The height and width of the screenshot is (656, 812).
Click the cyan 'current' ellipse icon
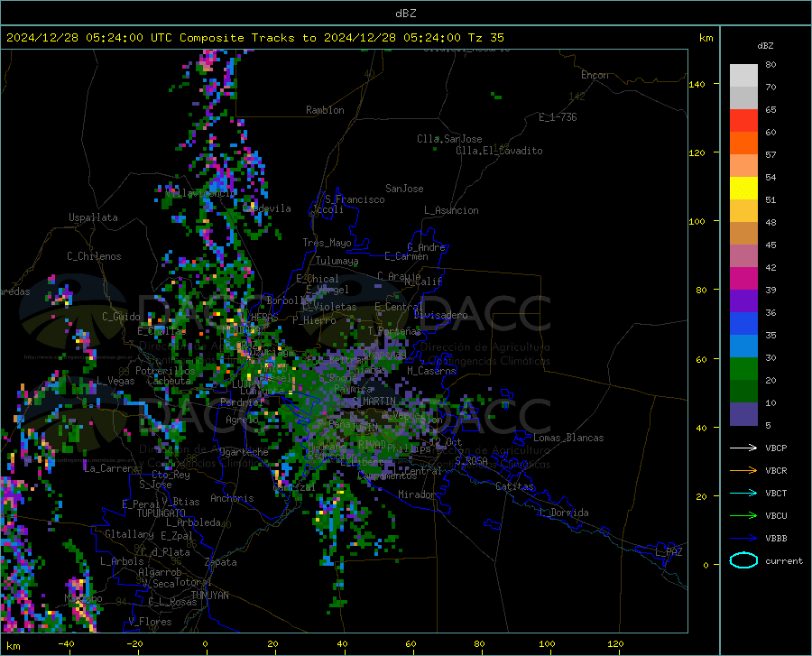[x=743, y=560]
